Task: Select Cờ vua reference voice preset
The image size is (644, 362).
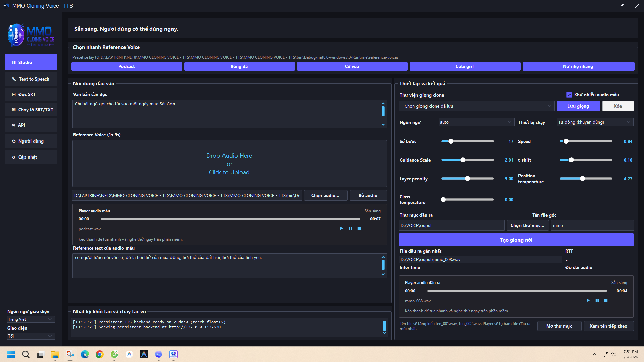Action: coord(352,66)
